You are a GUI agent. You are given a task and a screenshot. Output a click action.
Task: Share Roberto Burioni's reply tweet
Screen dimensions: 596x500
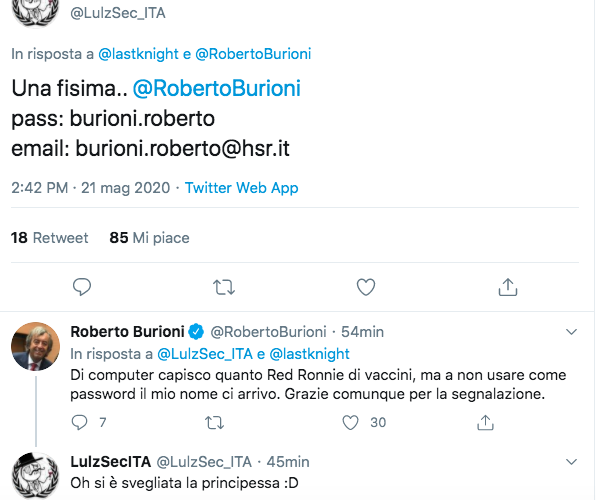click(x=485, y=422)
